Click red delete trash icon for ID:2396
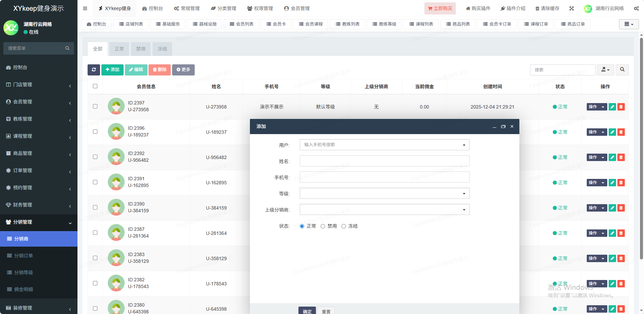The width and height of the screenshot is (644, 314). coord(621,132)
